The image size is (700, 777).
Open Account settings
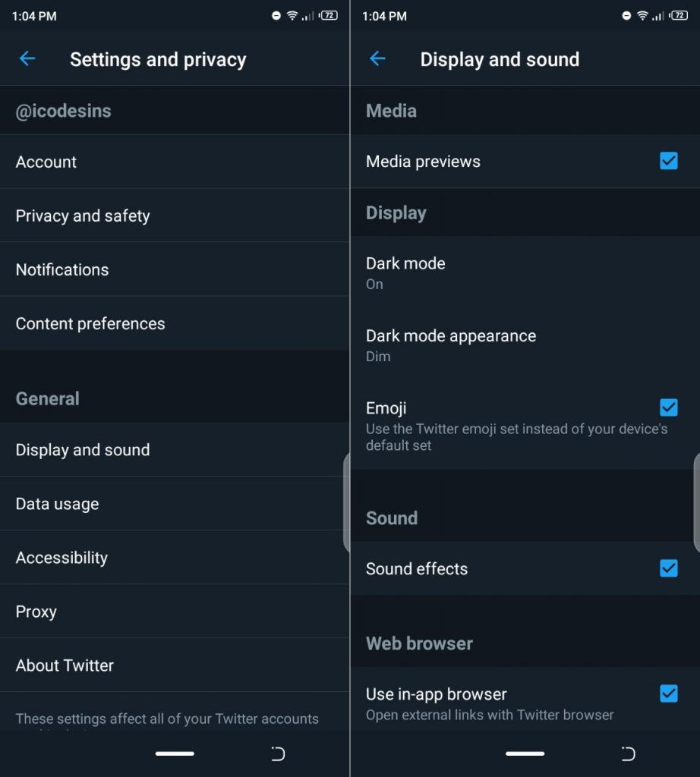point(175,162)
